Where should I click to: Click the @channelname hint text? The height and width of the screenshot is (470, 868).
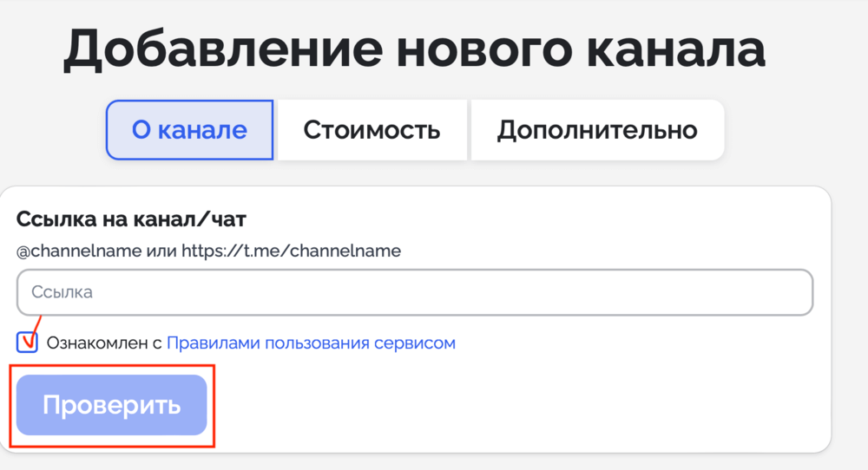79,251
